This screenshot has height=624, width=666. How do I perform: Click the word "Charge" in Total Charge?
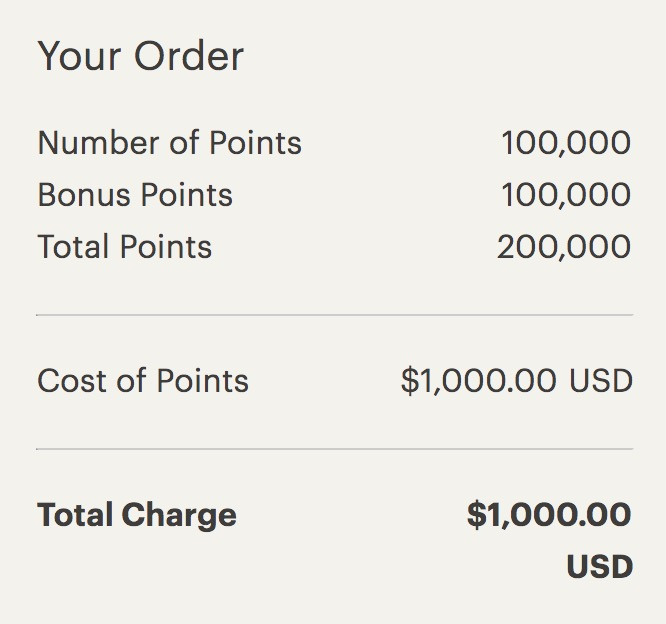[x=180, y=516]
